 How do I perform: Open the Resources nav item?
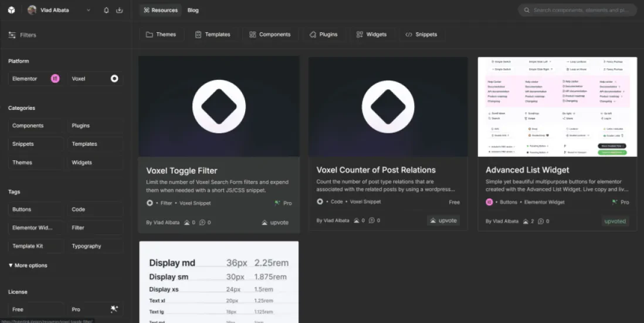161,11
